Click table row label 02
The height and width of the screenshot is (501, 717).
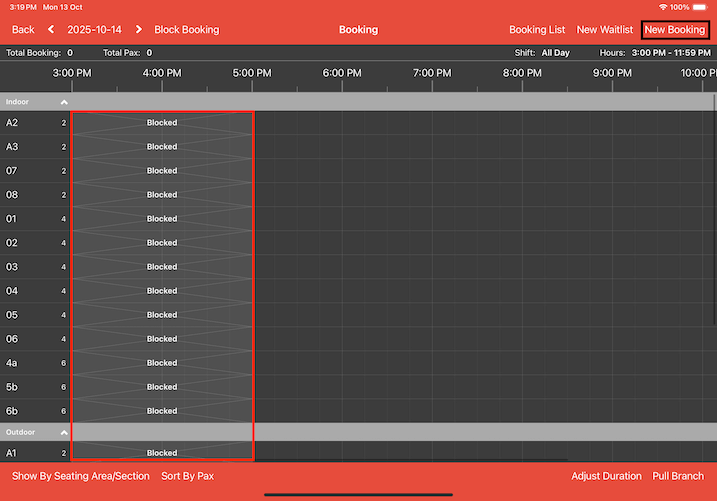point(11,243)
